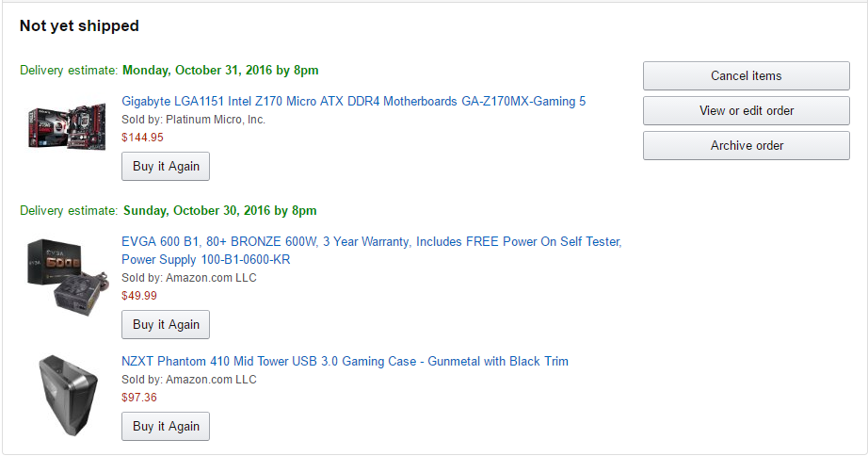Buy the NZXT Phantom case again

pos(166,427)
